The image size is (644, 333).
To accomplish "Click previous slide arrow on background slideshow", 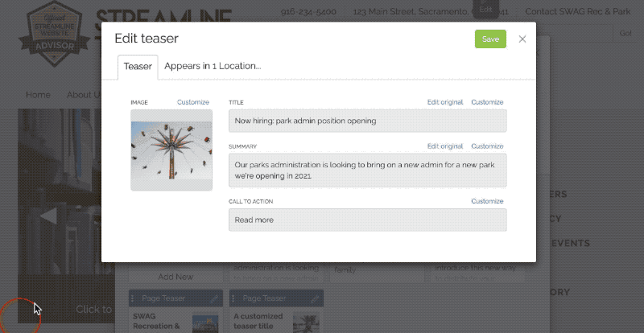I will (48, 216).
